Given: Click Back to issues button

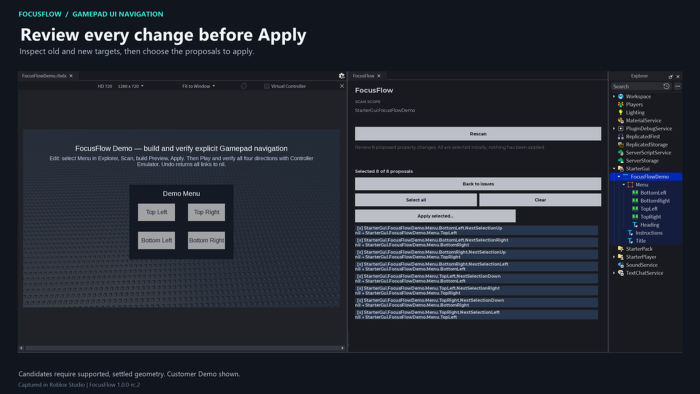Looking at the screenshot, I should click(478, 184).
